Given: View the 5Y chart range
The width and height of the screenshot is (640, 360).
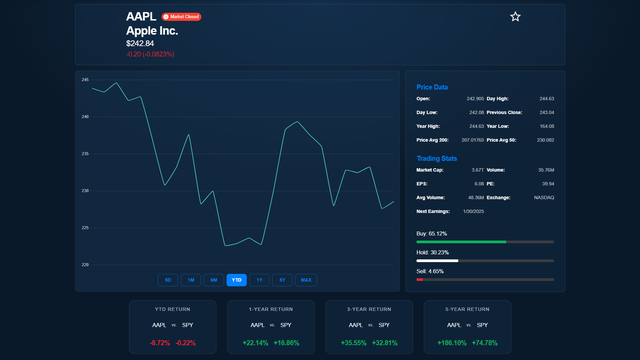Looking at the screenshot, I should (x=282, y=280).
